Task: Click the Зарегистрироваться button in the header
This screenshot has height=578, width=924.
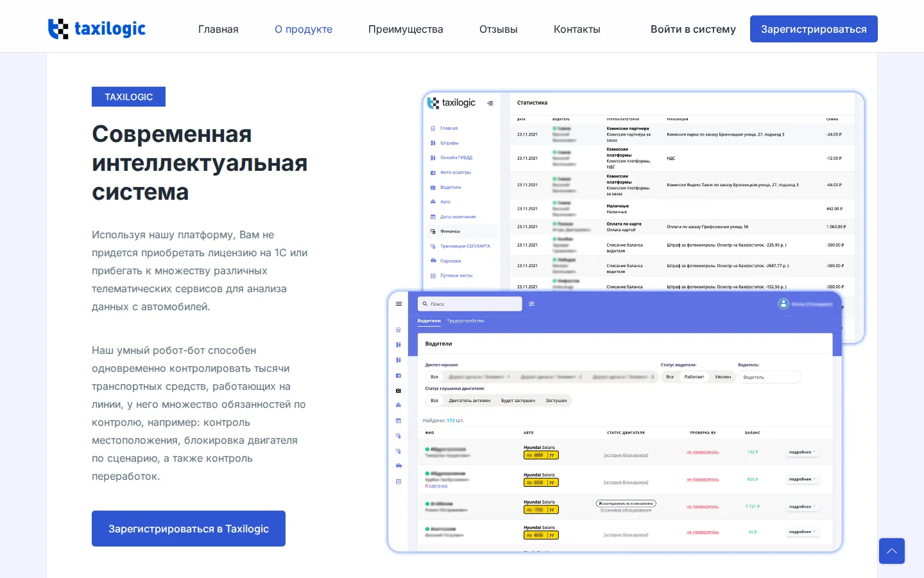Action: click(814, 29)
